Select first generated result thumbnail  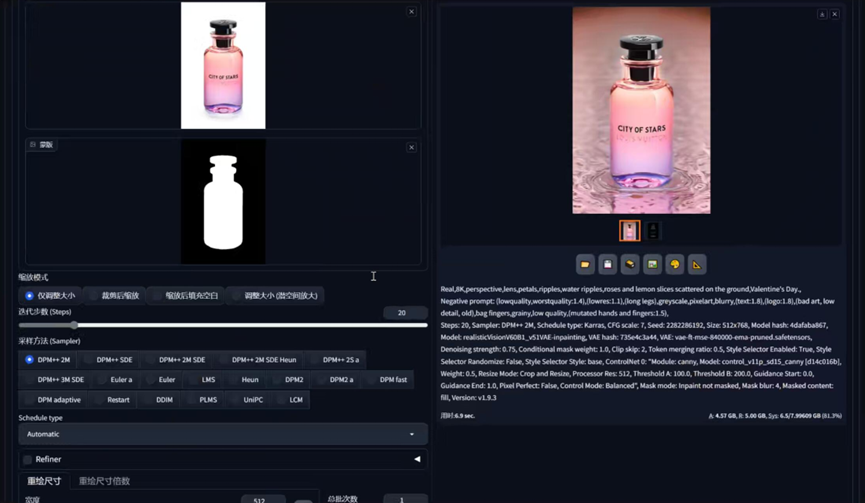tap(629, 231)
